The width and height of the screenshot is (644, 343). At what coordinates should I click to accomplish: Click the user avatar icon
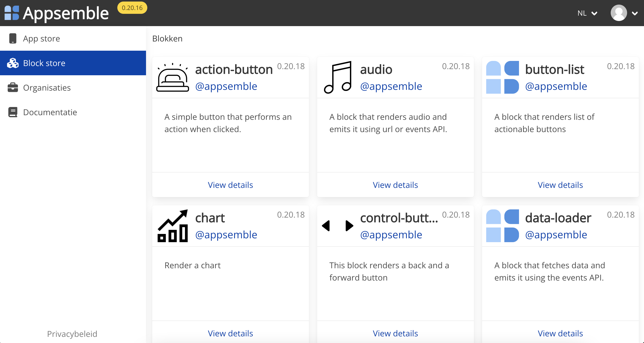point(619,13)
